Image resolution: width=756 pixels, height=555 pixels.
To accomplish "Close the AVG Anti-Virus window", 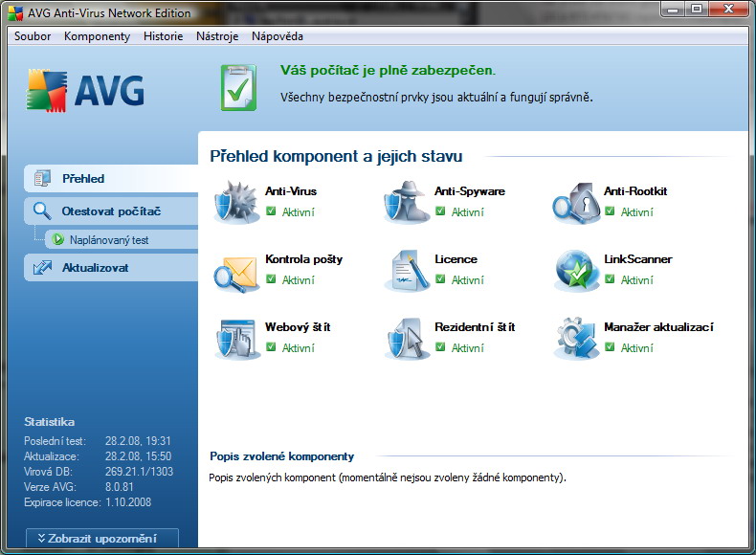I will 729,9.
